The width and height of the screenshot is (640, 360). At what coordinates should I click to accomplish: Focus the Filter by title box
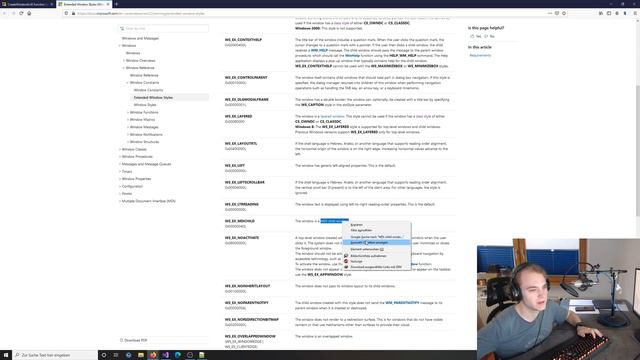click(x=164, y=29)
